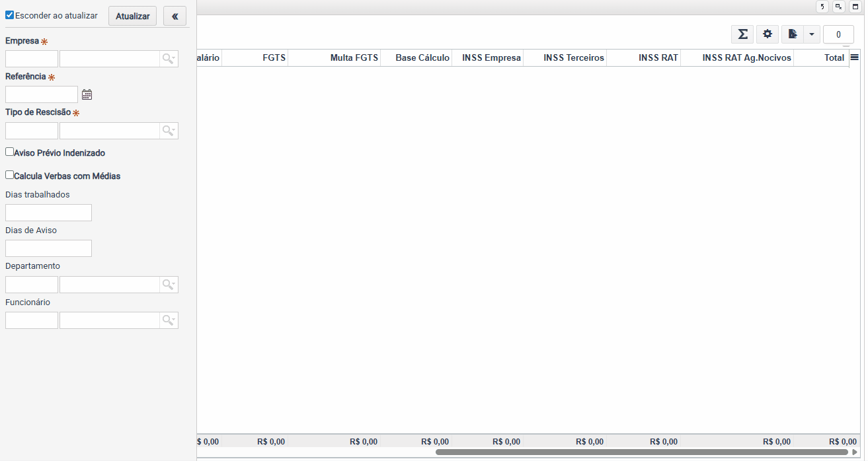
Task: Enable Calcula Verbas com Médias checkbox
Action: [9, 175]
